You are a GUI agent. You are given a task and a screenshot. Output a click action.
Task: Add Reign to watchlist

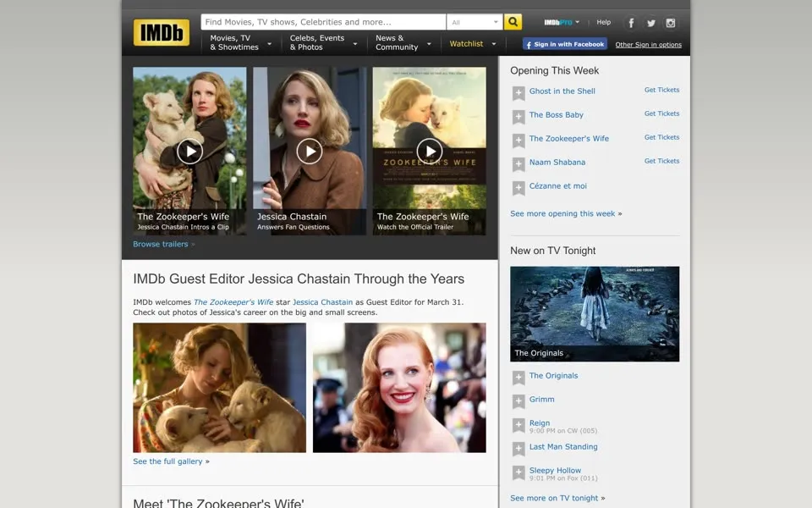pyautogui.click(x=518, y=426)
